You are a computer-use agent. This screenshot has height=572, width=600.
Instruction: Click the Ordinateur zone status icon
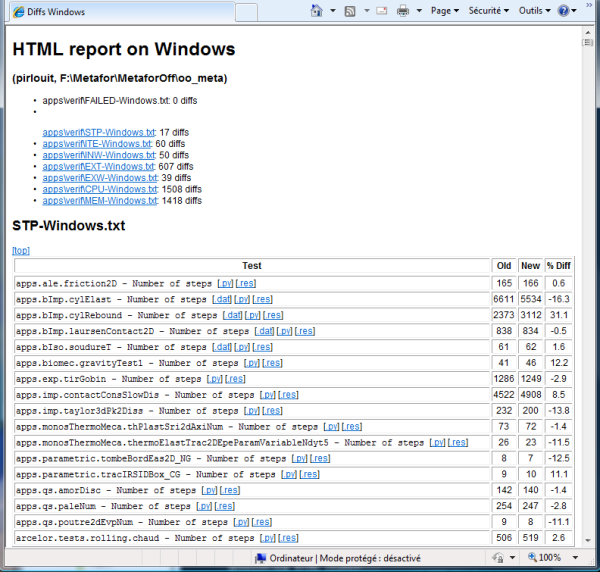[x=261, y=558]
